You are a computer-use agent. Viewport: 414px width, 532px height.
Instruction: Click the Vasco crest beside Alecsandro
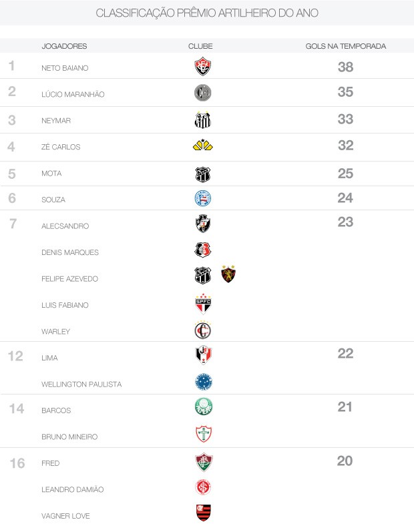tap(202, 224)
